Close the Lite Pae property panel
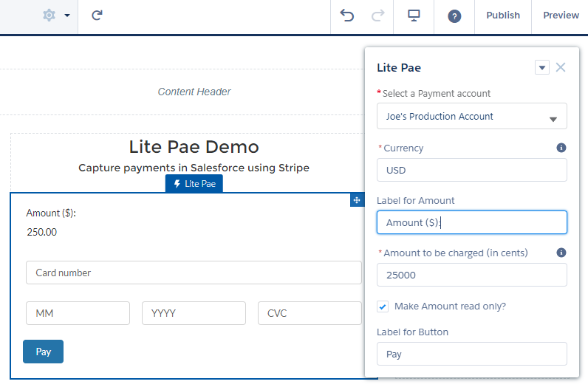588x387 pixels. click(x=561, y=67)
